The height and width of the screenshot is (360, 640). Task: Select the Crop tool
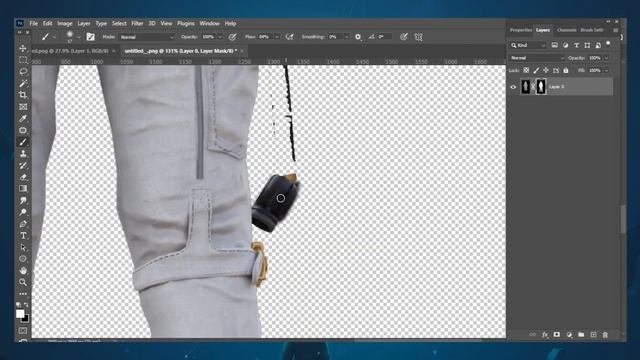coord(23,95)
